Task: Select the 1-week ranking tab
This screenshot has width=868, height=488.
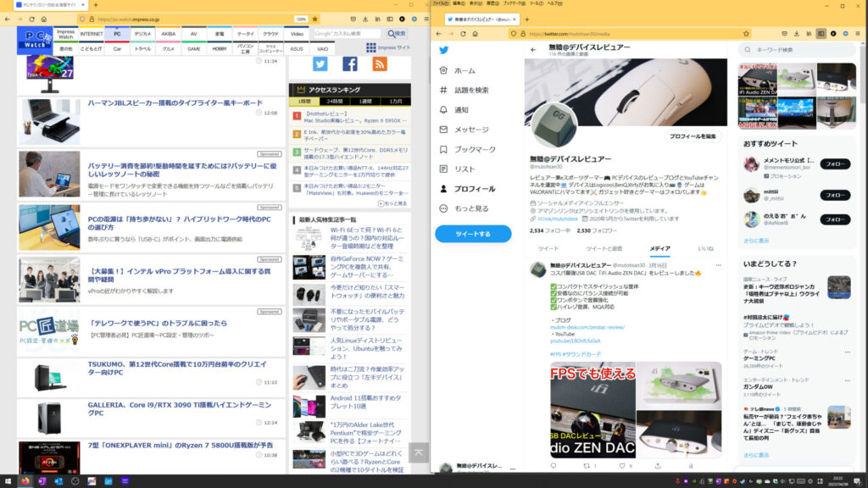Action: tap(365, 102)
